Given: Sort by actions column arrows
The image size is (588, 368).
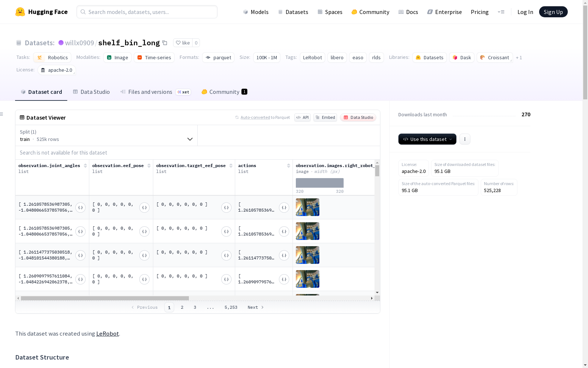Looking at the screenshot, I should (288, 166).
